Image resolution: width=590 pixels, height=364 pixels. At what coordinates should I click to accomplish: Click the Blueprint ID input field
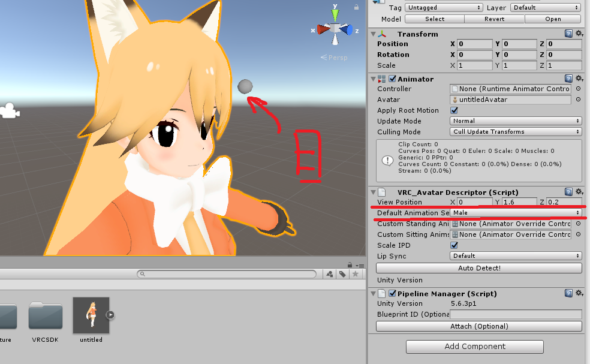click(516, 314)
